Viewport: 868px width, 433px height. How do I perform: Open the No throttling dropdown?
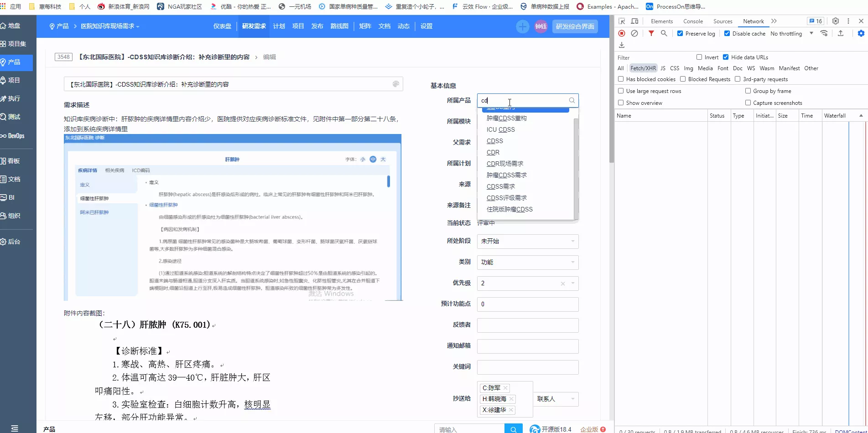(791, 33)
